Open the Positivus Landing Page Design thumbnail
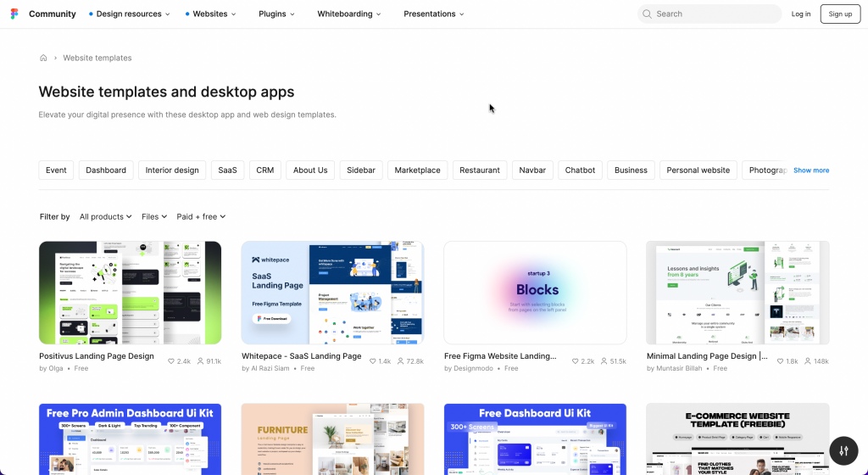The width and height of the screenshot is (868, 475). (130, 293)
